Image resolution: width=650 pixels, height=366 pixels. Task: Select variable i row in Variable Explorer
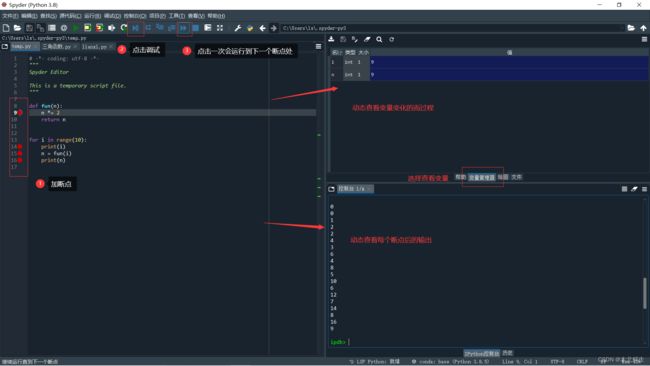coord(489,62)
